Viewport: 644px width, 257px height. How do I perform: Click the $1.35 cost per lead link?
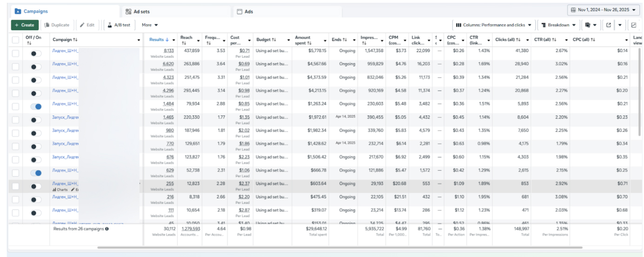[245, 117]
